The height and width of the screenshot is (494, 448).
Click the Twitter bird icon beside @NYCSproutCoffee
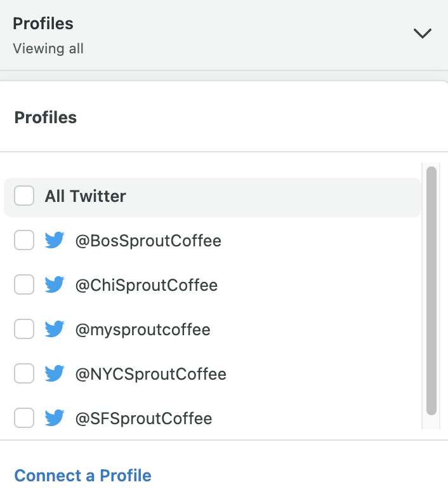[x=55, y=373]
